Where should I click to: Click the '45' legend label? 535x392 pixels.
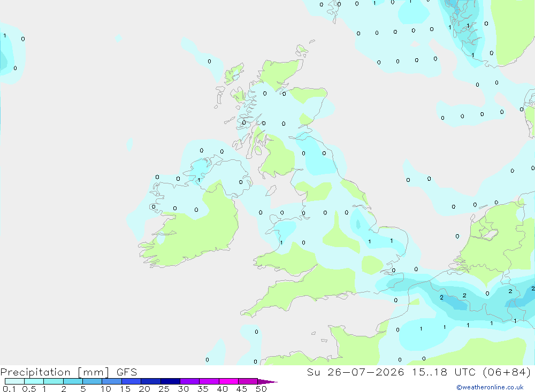pyautogui.click(x=242, y=389)
